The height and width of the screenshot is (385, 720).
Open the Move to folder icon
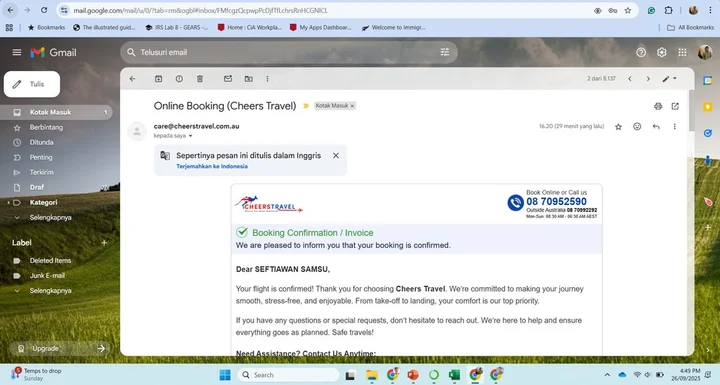point(248,79)
